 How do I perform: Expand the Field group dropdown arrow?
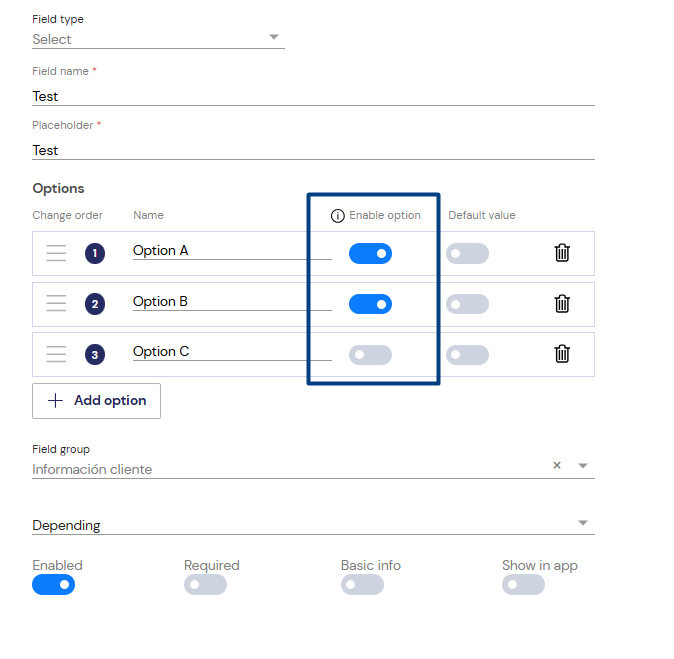click(583, 466)
